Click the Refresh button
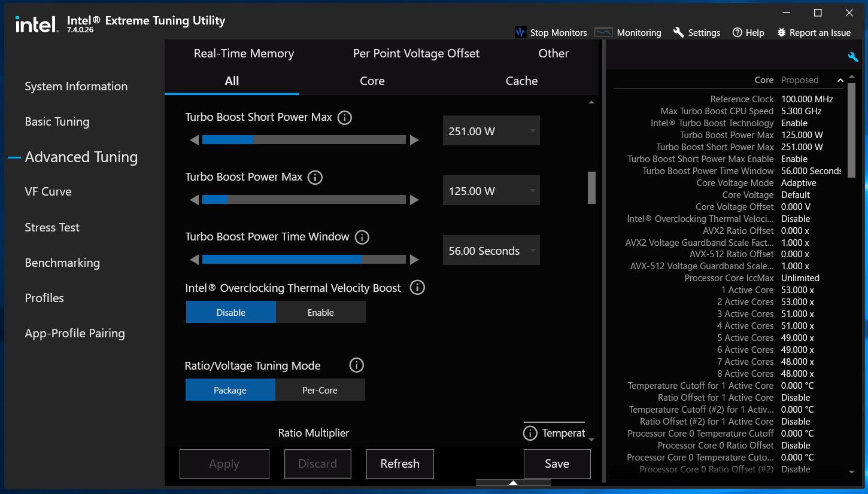This screenshot has width=868, height=494. coord(400,463)
